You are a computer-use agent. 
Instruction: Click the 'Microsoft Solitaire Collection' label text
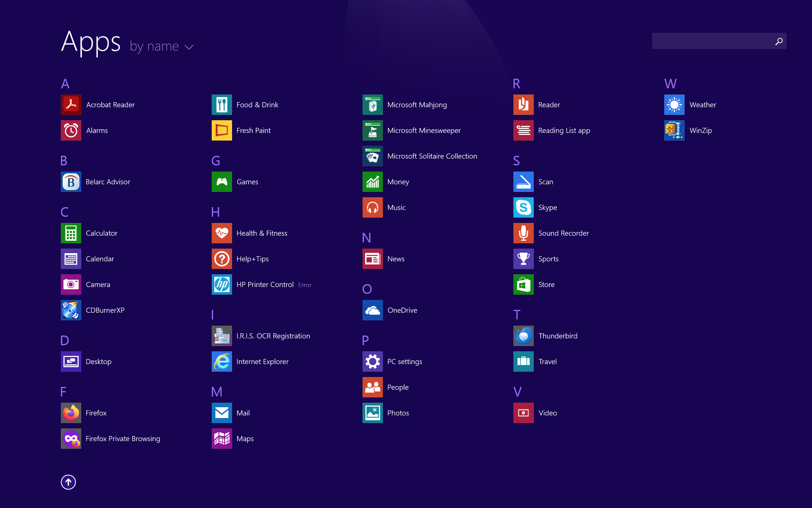pyautogui.click(x=432, y=156)
